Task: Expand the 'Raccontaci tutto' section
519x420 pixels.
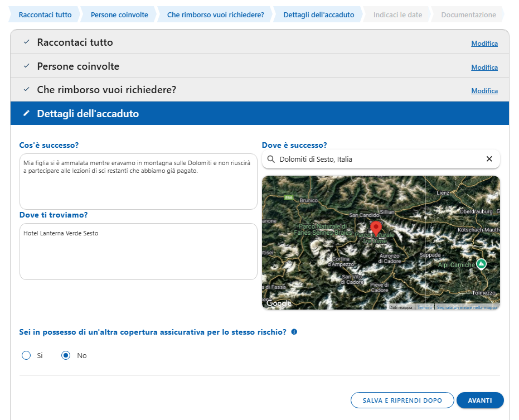Action: (x=75, y=42)
